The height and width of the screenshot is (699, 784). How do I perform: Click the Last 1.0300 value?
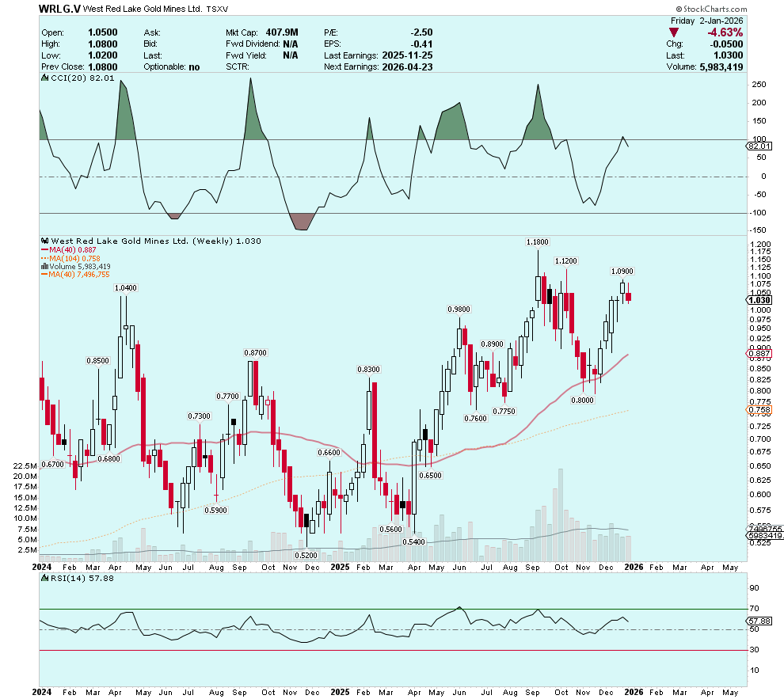pos(728,55)
